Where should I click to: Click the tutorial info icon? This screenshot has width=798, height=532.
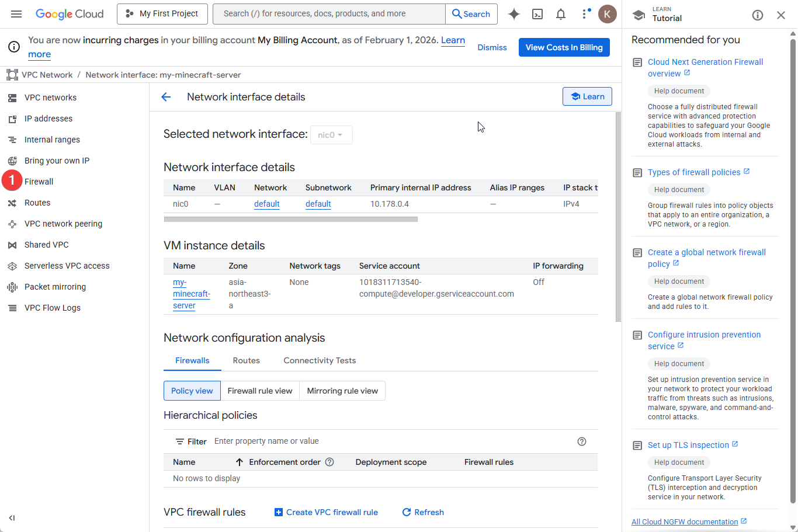[x=758, y=15]
